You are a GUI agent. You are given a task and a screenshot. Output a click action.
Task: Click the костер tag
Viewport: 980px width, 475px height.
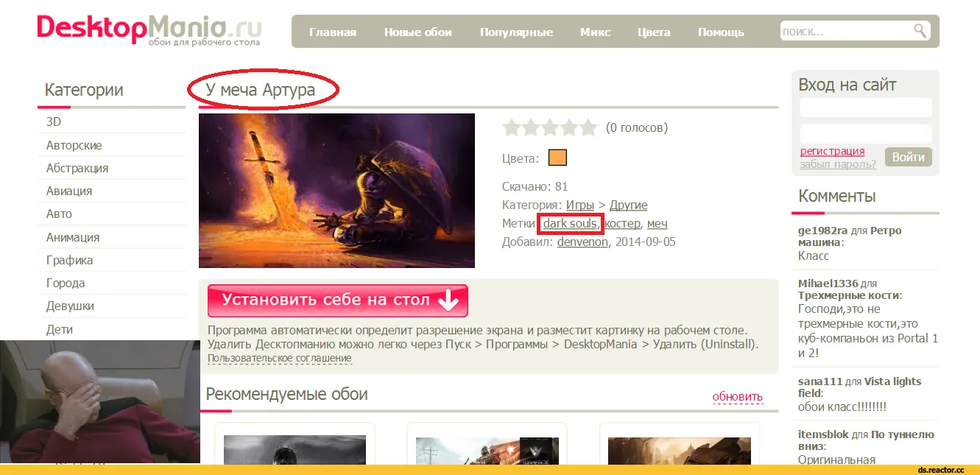point(622,223)
